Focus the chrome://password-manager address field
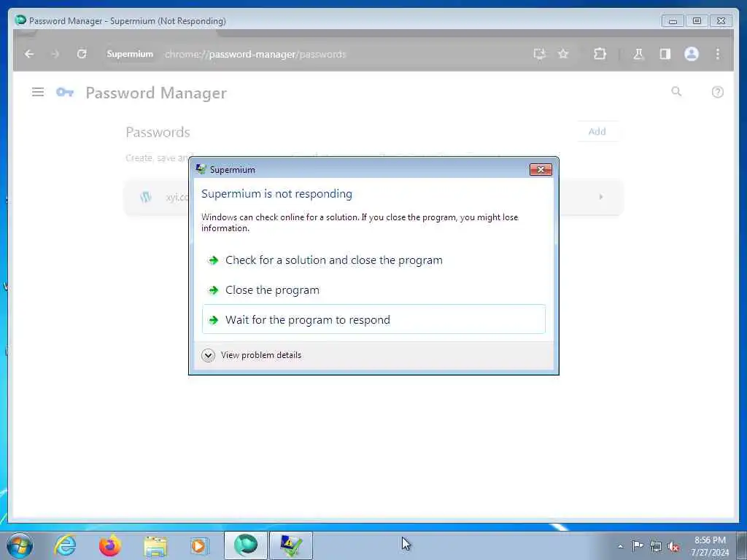 click(255, 54)
